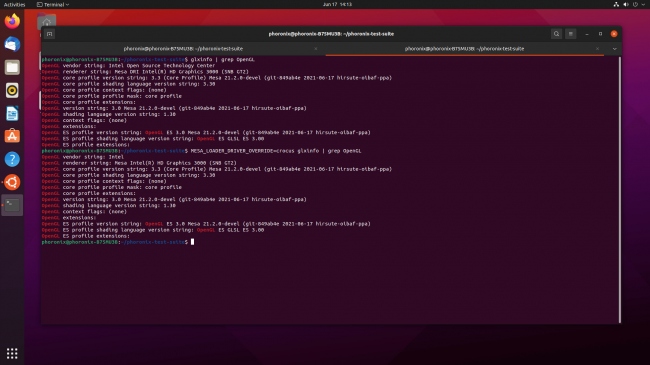Open a new terminal tab with the plus icon

[x=49, y=34]
